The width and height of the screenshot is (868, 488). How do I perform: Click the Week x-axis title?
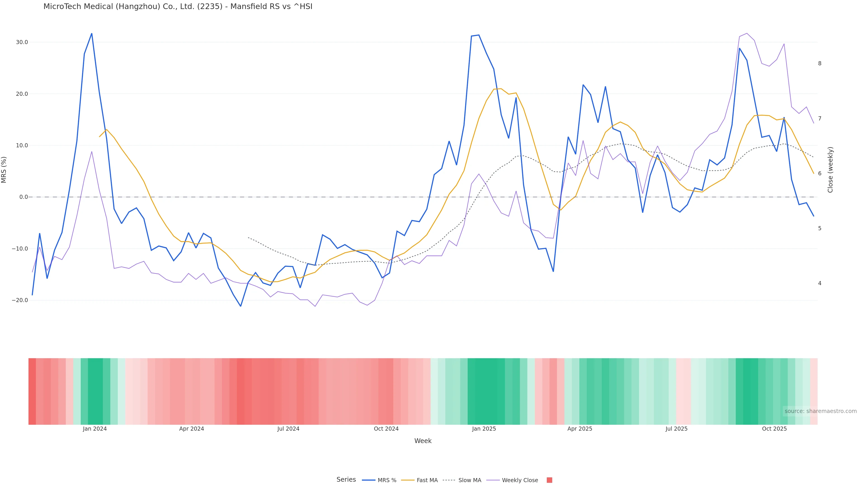click(423, 441)
